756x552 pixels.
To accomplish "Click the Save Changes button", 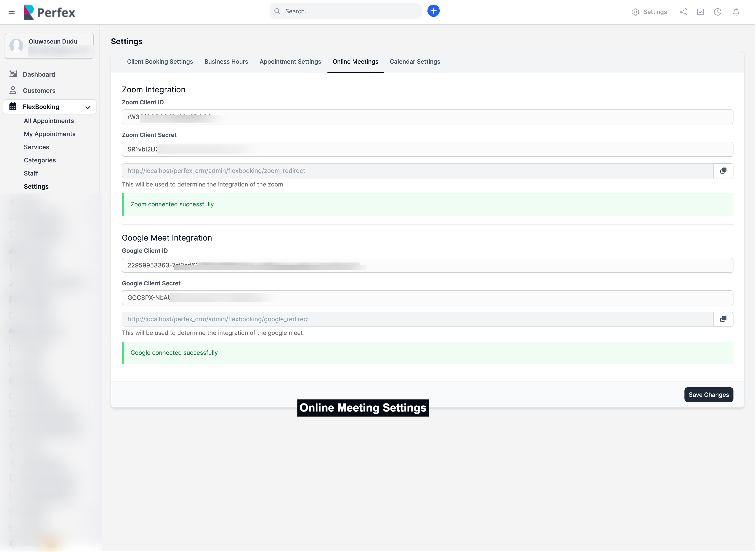I will tap(708, 395).
